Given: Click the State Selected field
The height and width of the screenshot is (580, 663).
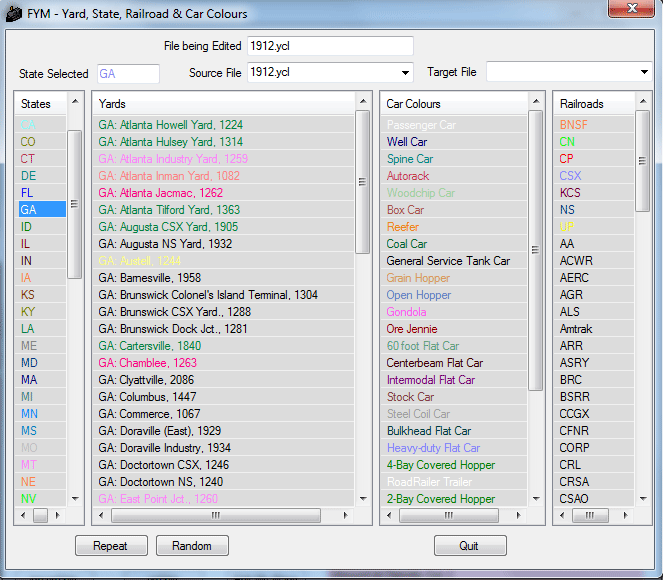Looking at the screenshot, I should (128, 74).
